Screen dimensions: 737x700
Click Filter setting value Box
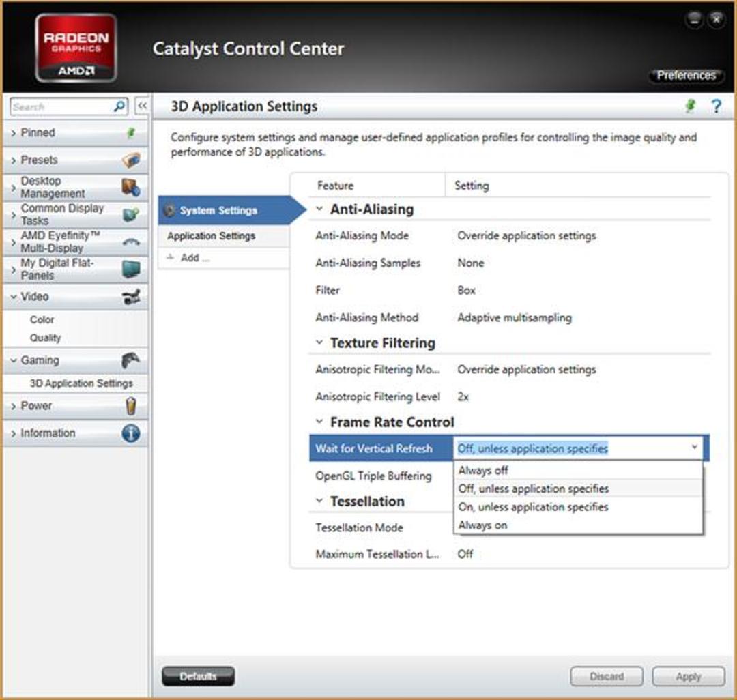tap(466, 291)
